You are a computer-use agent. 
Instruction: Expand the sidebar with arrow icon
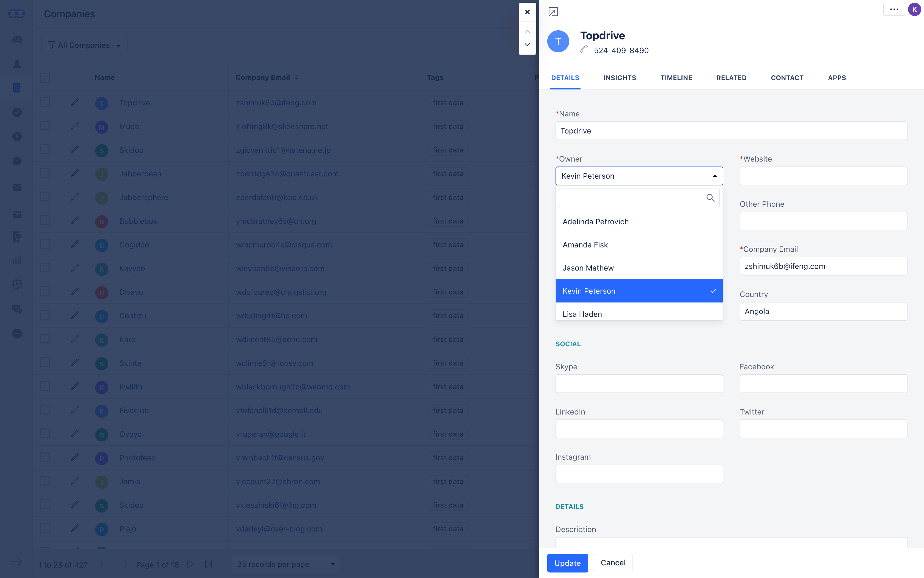coord(16,562)
